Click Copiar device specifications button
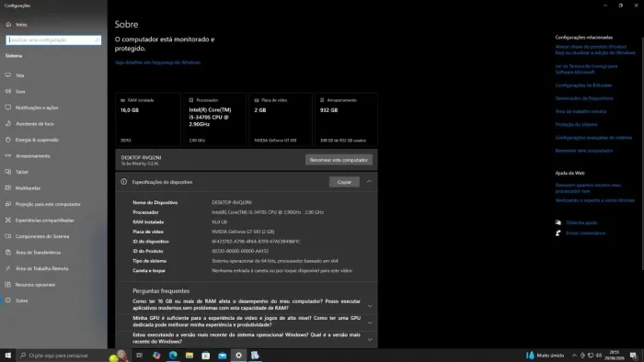The image size is (644, 362). (x=344, y=182)
